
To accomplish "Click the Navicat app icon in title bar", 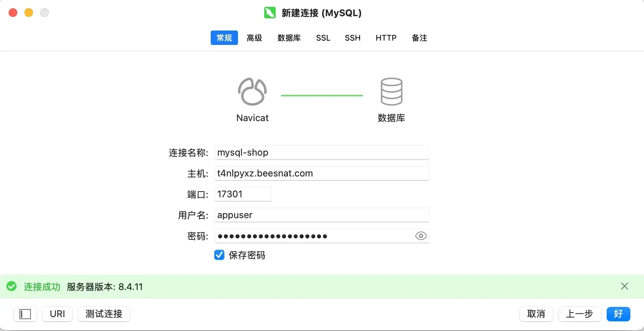I will pos(270,13).
